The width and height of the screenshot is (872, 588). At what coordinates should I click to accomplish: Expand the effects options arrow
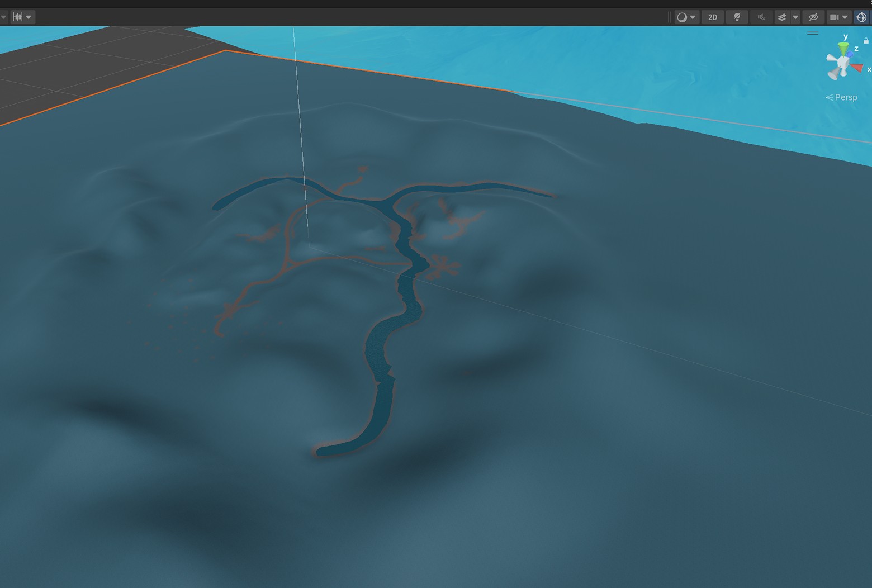795,17
